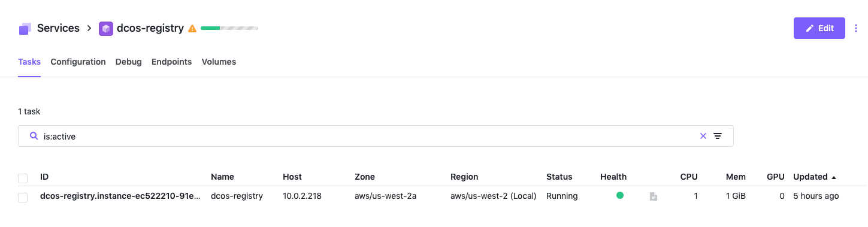Open the dcos-registry.instance task ID link

click(x=120, y=196)
